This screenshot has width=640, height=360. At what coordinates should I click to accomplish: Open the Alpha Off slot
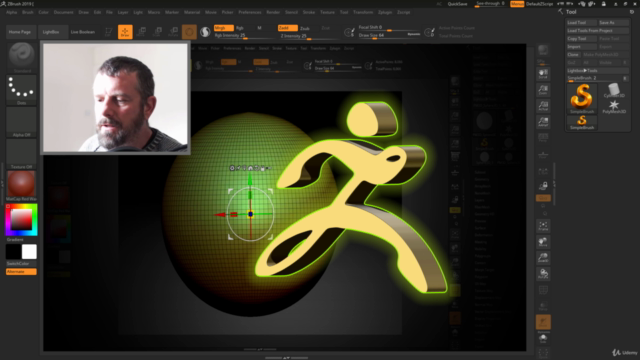pyautogui.click(x=21, y=122)
